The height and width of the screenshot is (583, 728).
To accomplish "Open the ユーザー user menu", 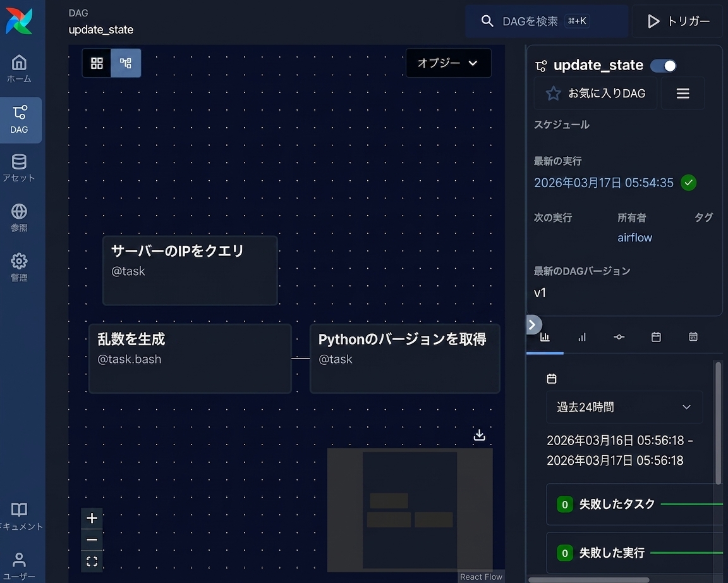I will [19, 566].
